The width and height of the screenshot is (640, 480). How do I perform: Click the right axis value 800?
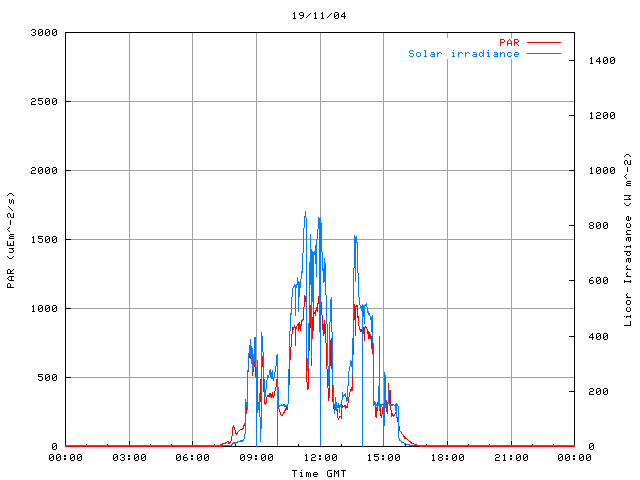tap(598, 226)
